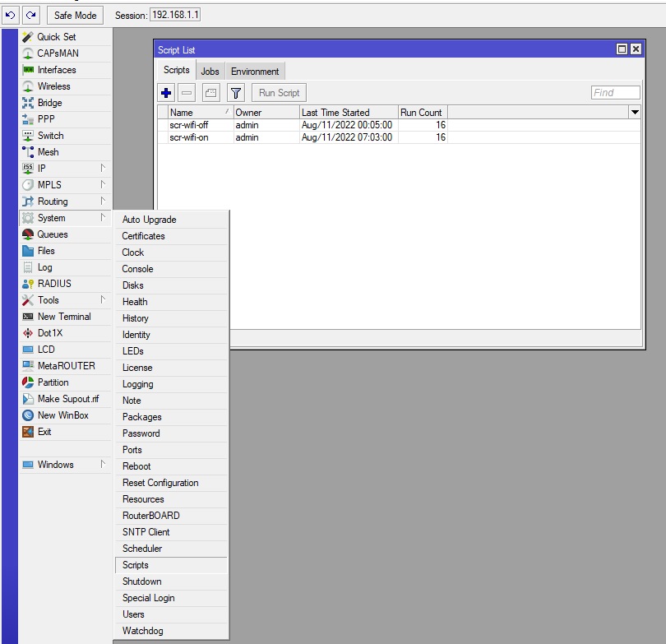Open Log in sidebar

pyautogui.click(x=66, y=267)
